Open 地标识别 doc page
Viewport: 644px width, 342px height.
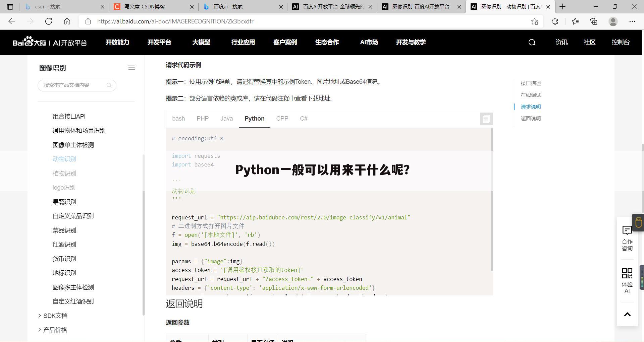tap(64, 273)
